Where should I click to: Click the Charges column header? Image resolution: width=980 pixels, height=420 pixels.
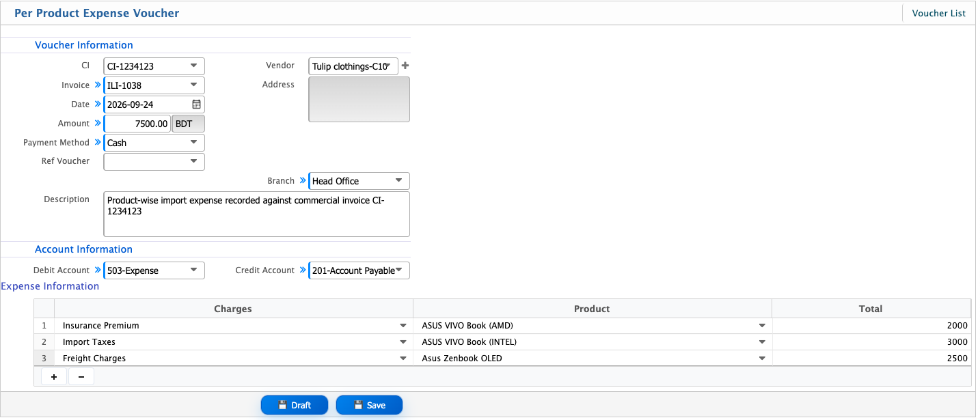(x=233, y=309)
